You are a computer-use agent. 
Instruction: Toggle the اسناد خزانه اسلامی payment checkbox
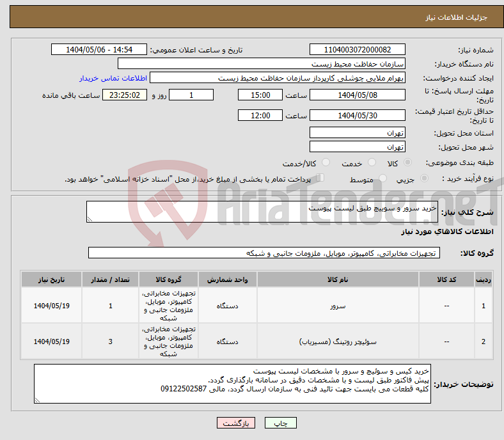point(320,177)
